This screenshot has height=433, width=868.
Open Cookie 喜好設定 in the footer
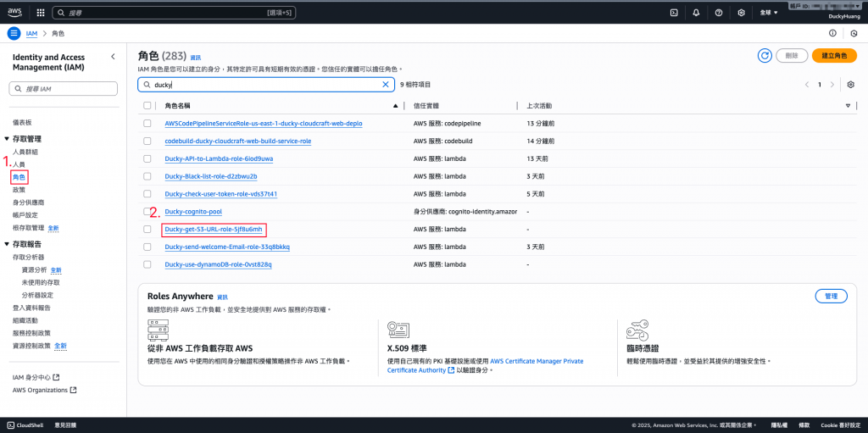point(838,425)
